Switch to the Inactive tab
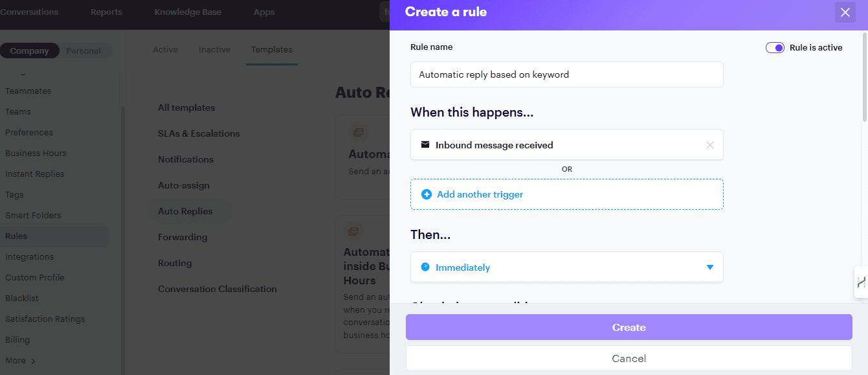This screenshot has height=375, width=868. point(214,49)
